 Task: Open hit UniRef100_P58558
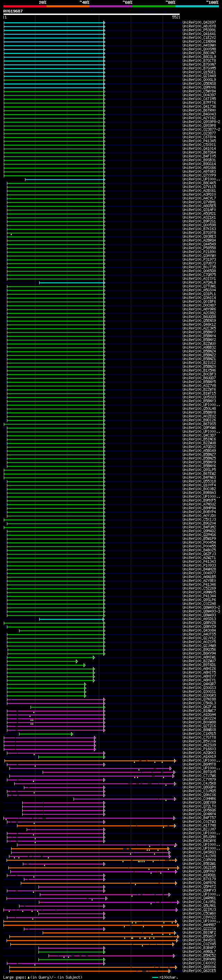point(199,248)
